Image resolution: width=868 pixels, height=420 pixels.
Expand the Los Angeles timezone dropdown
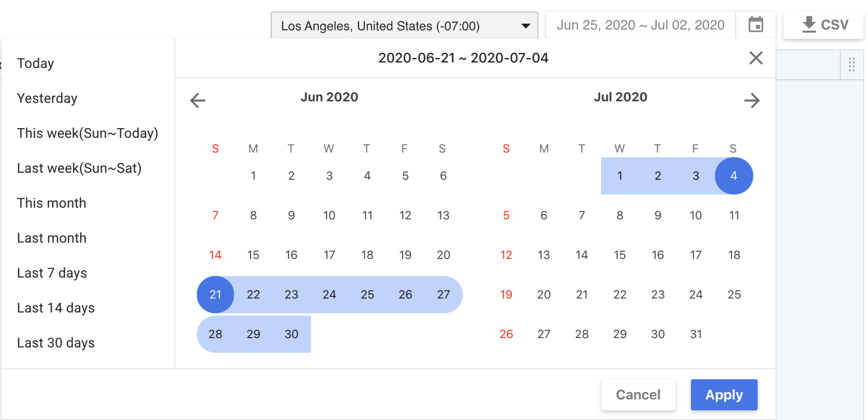pyautogui.click(x=404, y=26)
